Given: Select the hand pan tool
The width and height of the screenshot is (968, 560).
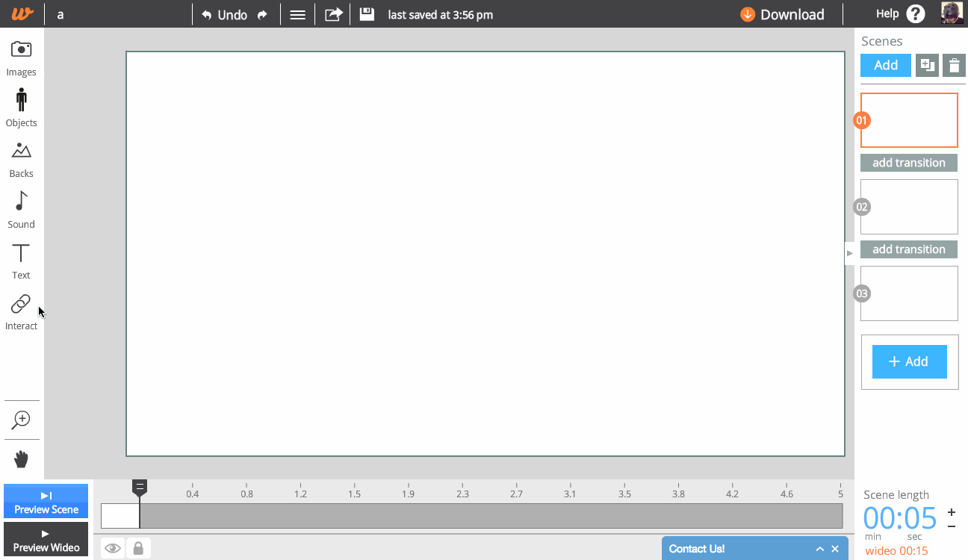Looking at the screenshot, I should [x=21, y=459].
